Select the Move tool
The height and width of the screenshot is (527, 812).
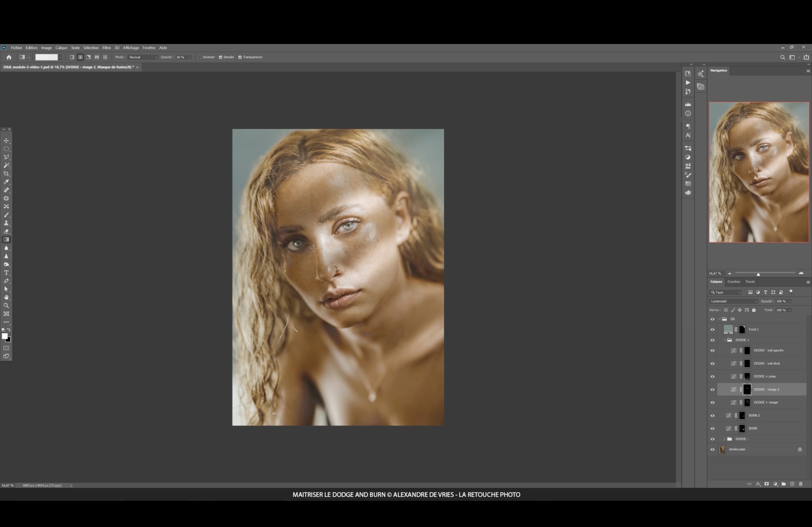point(6,141)
